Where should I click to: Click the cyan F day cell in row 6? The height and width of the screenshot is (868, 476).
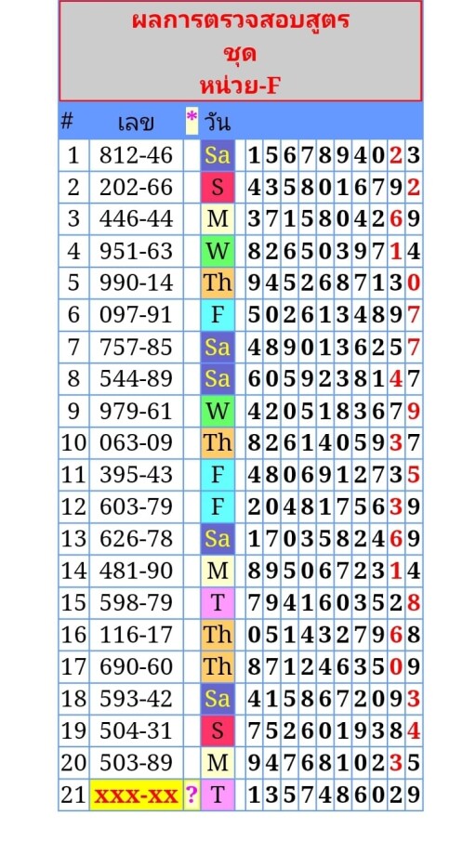217,315
